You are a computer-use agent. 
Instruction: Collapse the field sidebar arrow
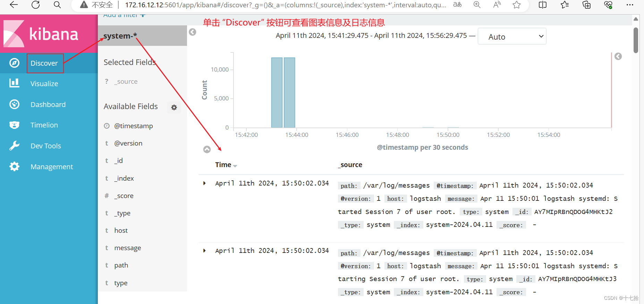click(193, 32)
